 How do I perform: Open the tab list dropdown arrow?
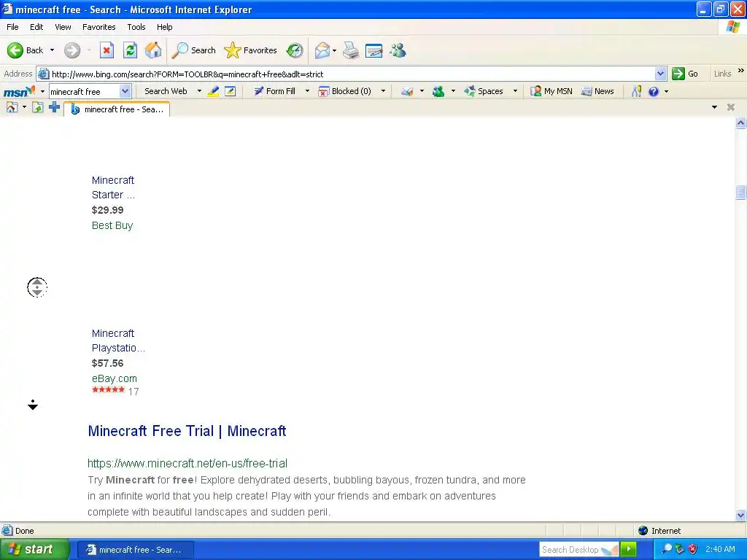tap(714, 107)
